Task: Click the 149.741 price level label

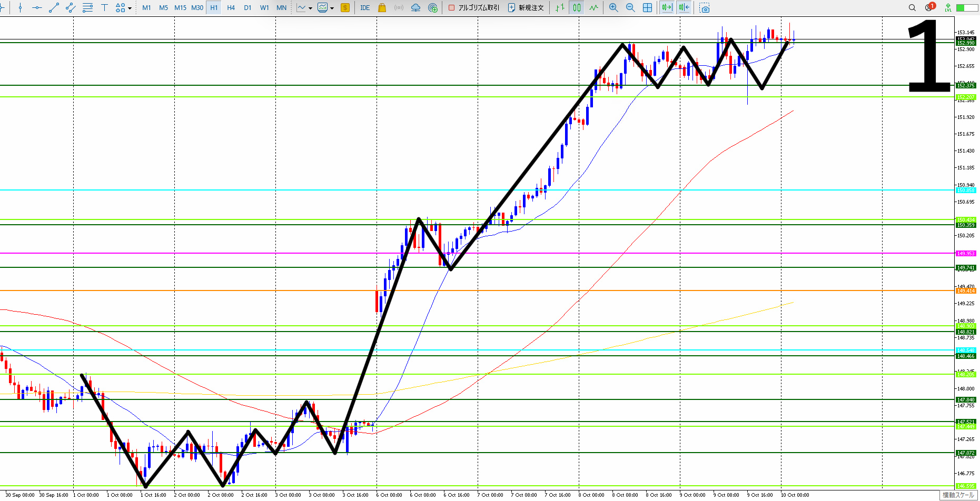Action: coord(966,267)
